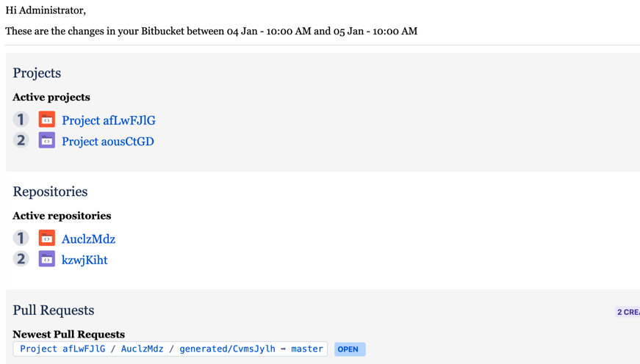Click the Projects section heading
The width and height of the screenshot is (640, 364).
click(37, 73)
